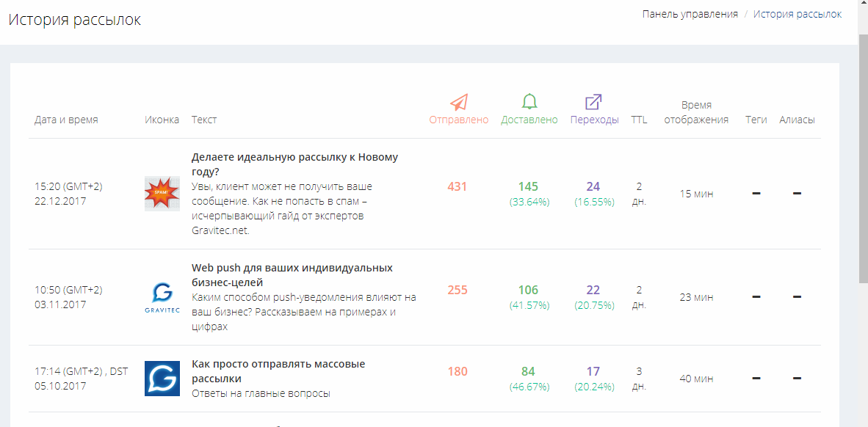Image resolution: width=868 pixels, height=427 pixels.
Task: Open Как просто отправлять массовые рассылки campaign
Action: tap(278, 371)
